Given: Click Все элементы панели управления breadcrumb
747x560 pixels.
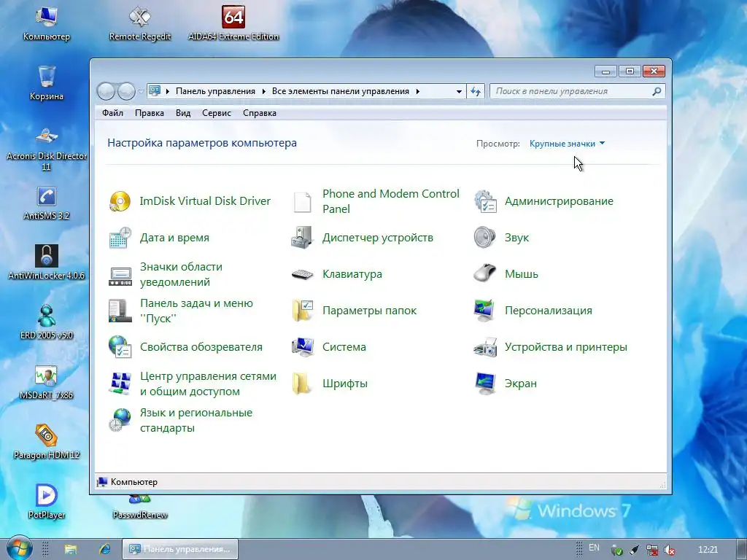Looking at the screenshot, I should point(340,91).
